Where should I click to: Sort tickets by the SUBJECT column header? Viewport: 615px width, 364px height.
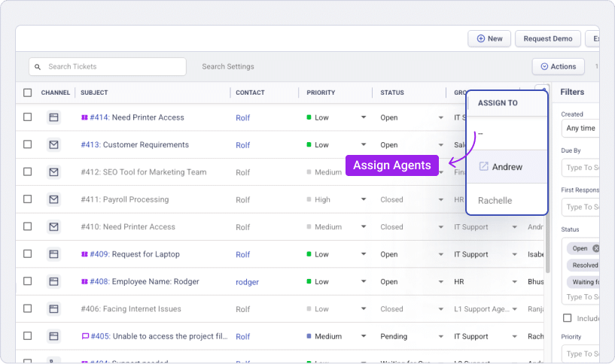click(x=94, y=93)
